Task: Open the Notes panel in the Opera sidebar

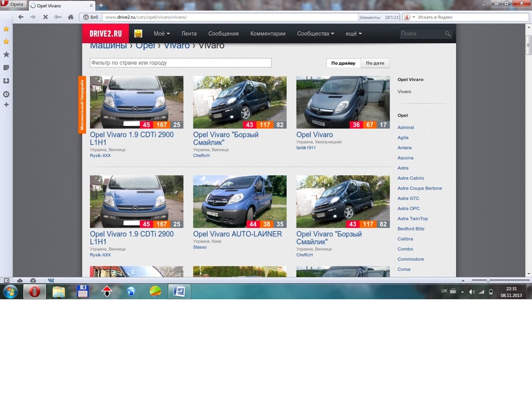Action: coord(6,68)
